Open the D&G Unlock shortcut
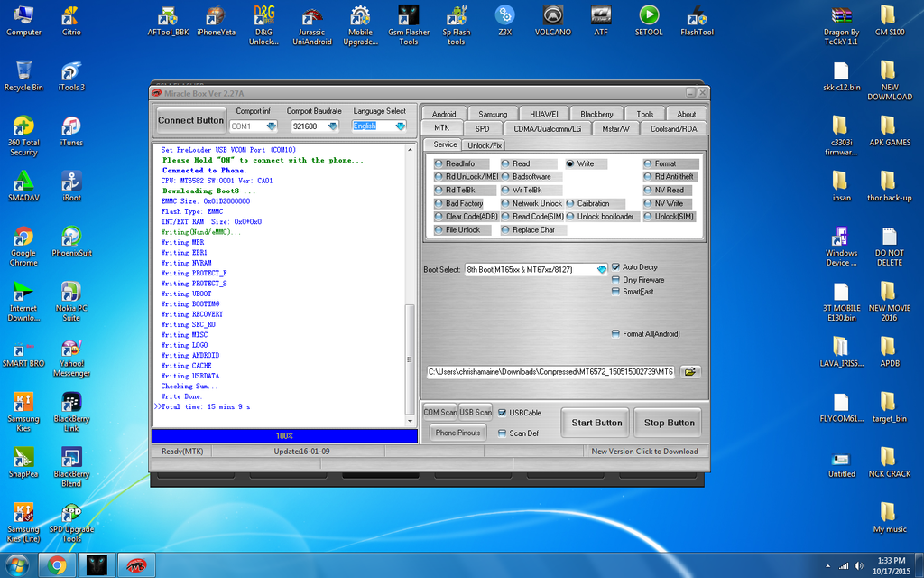This screenshot has height=578, width=924. (264, 26)
